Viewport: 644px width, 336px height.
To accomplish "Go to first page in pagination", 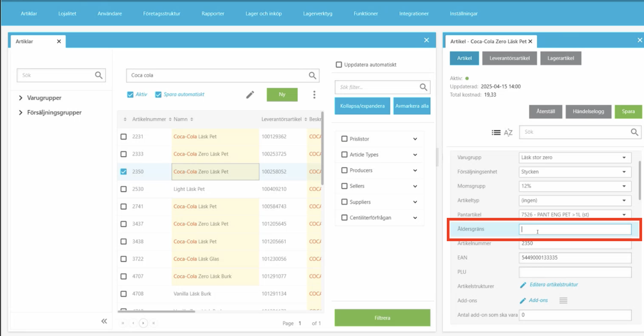I will coord(123,323).
